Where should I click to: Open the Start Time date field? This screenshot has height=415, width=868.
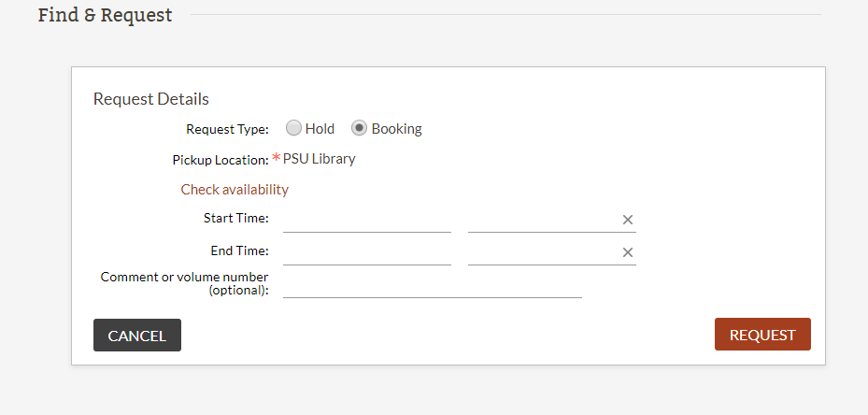(x=367, y=220)
